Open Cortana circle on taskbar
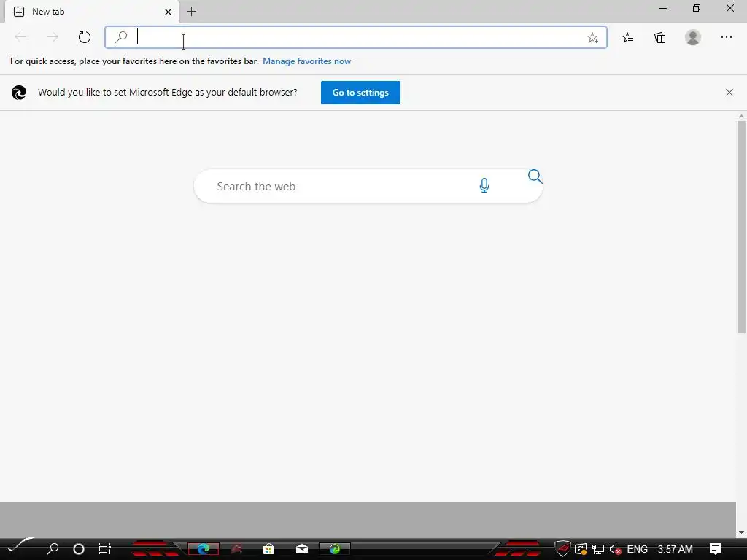The width and height of the screenshot is (747, 560). click(x=79, y=549)
